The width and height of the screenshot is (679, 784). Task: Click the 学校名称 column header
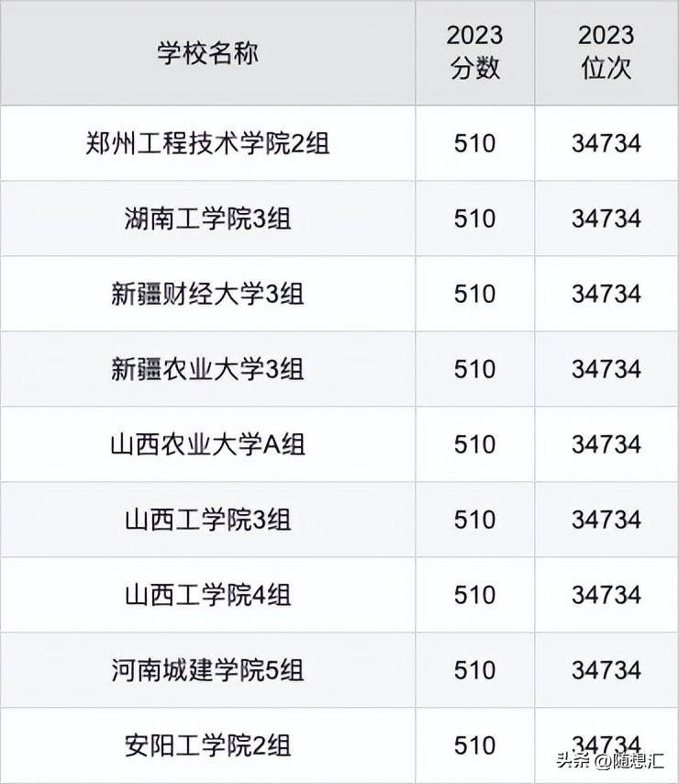[x=207, y=52]
